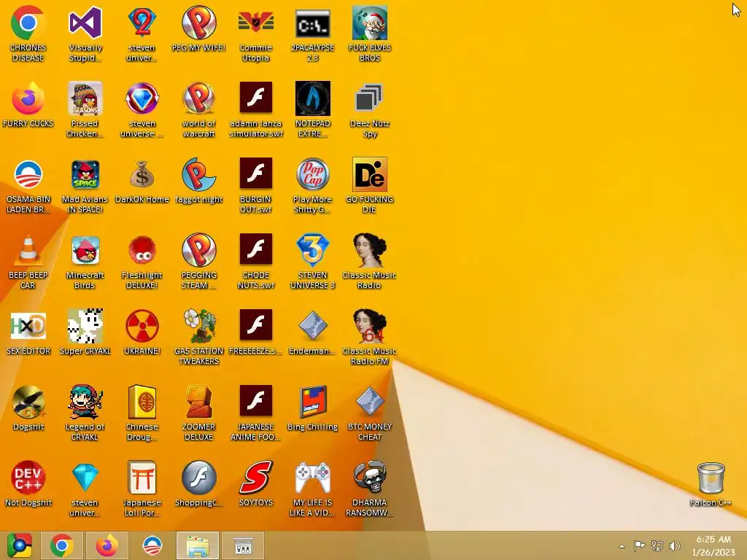Show hidden system tray icons

(x=622, y=546)
